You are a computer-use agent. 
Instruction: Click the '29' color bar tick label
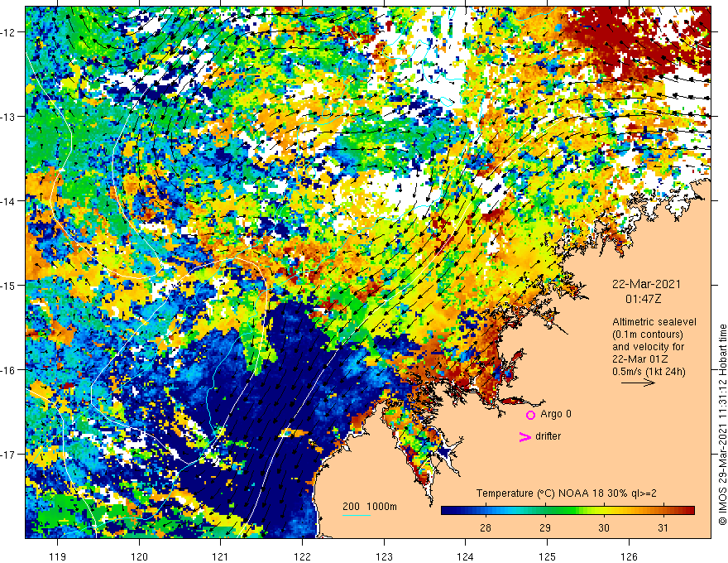[545, 527]
